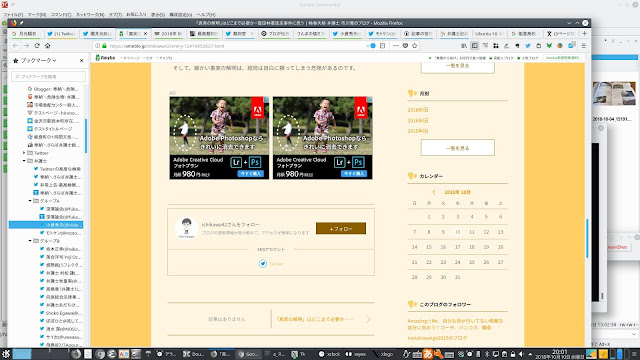This screenshot has width=640, height=360.
Task: Click the bookmark search field
Action: tap(49, 76)
